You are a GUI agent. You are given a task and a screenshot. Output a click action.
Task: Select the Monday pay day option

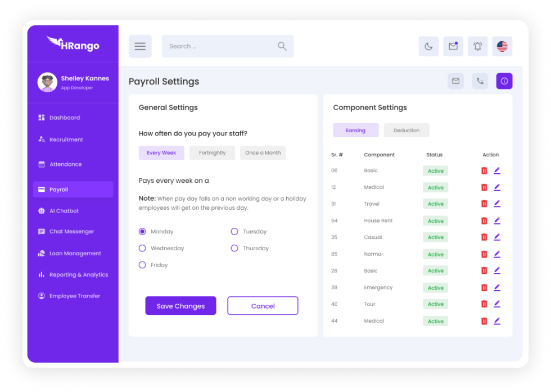point(142,231)
